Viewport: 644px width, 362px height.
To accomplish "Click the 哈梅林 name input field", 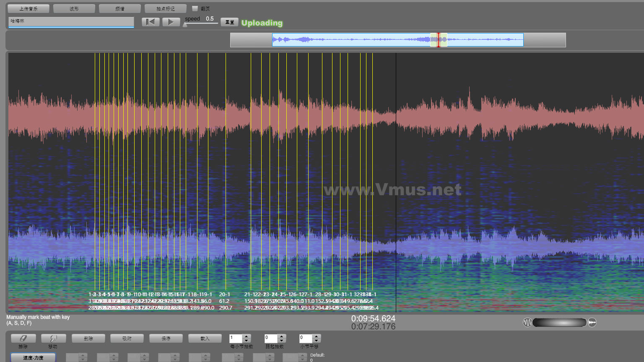I will pos(71,21).
